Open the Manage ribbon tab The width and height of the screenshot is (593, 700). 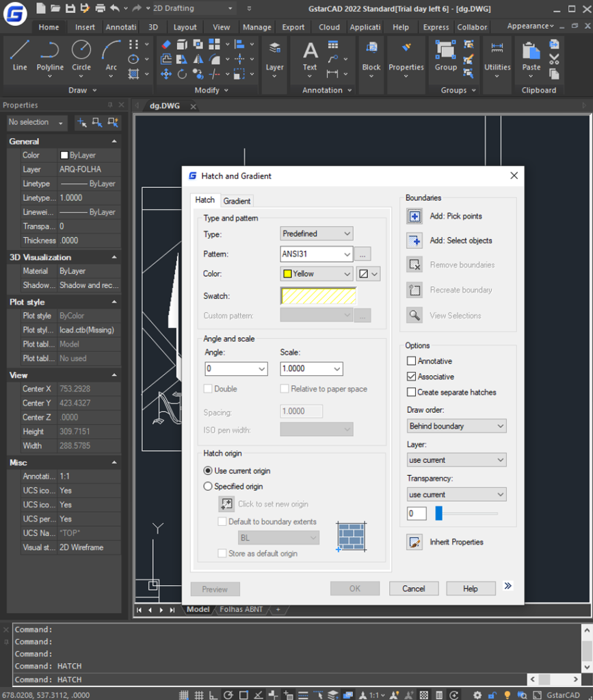[x=256, y=27]
